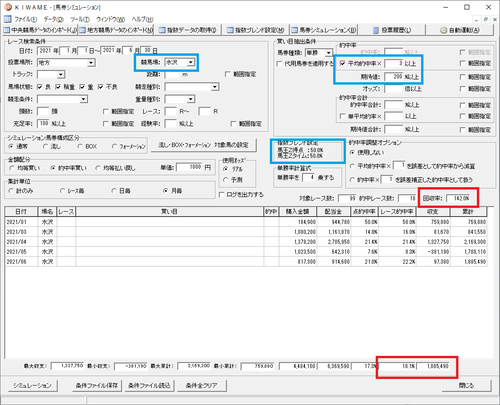
Task: Choose the 日毎 aggregation radio button
Action: point(114,191)
